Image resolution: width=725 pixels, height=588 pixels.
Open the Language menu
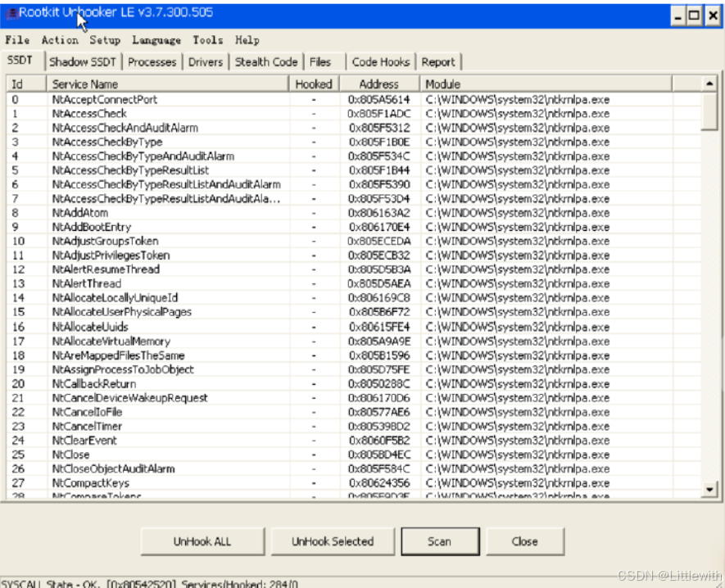[x=156, y=40]
